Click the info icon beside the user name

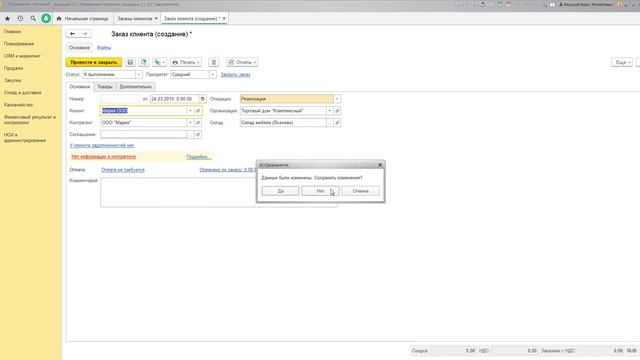click(x=620, y=4)
